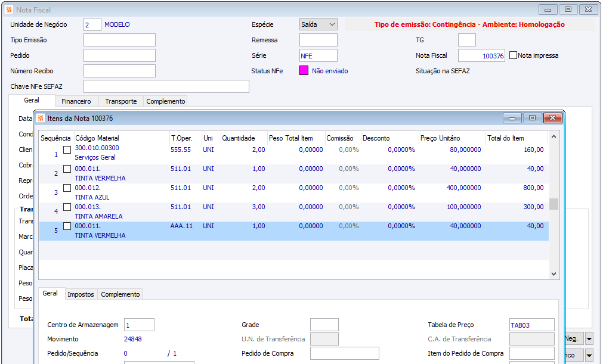
Task: Click the items grid scroll-up arrow
Action: 554,137
